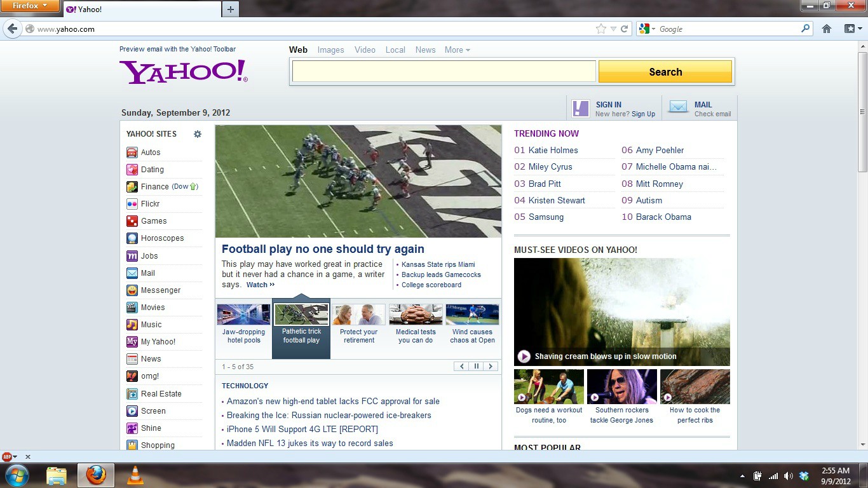Image resolution: width=868 pixels, height=488 pixels.
Task: Launch VLC media player from taskbar
Action: 135,475
